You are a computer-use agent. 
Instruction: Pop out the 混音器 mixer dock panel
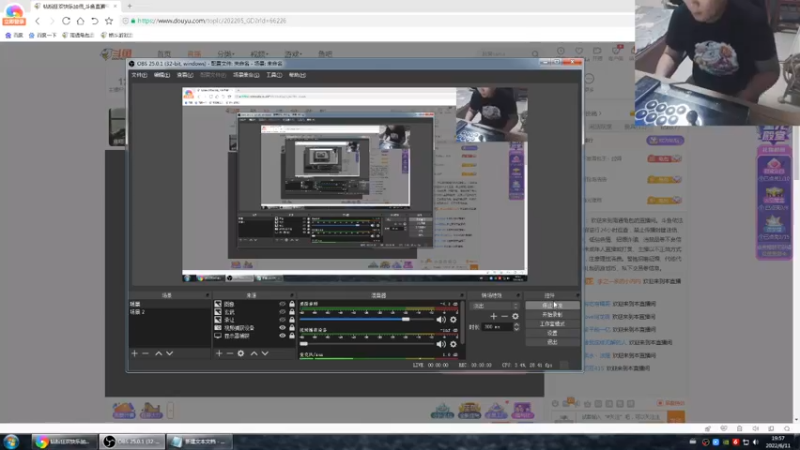coord(462,295)
